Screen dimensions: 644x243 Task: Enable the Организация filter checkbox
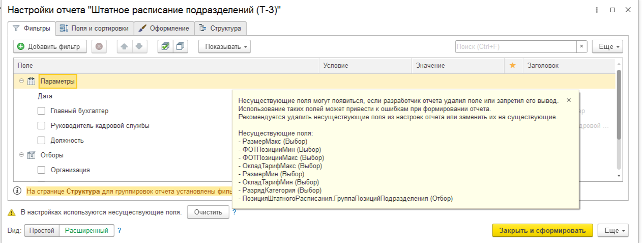pos(42,170)
